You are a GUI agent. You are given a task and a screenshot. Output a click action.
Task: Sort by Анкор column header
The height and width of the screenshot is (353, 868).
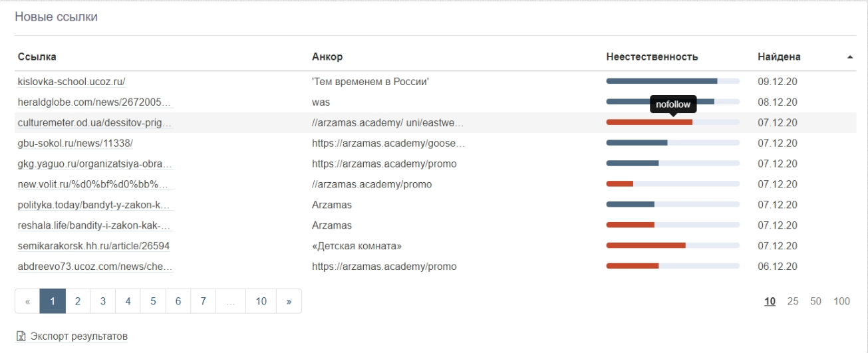point(327,57)
